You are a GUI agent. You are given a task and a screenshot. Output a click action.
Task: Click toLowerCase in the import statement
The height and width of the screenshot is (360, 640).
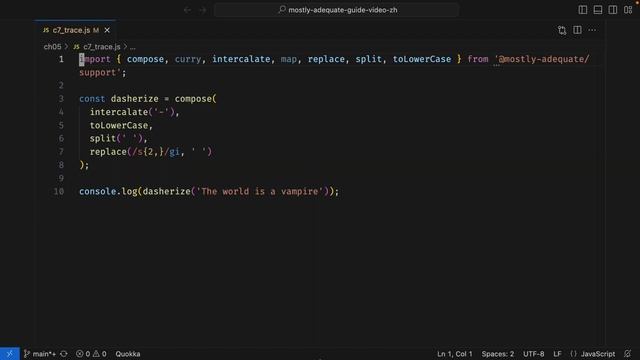(x=422, y=59)
